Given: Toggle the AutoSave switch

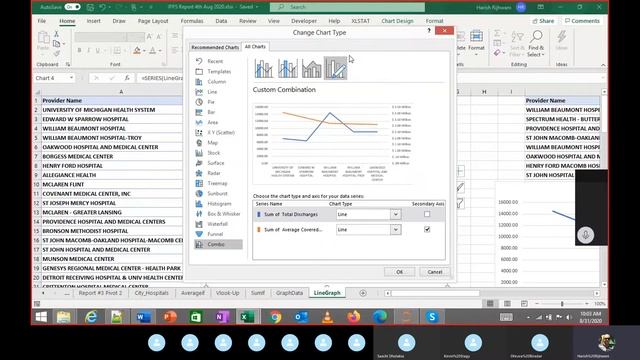Looking at the screenshot, I should (72, 7).
